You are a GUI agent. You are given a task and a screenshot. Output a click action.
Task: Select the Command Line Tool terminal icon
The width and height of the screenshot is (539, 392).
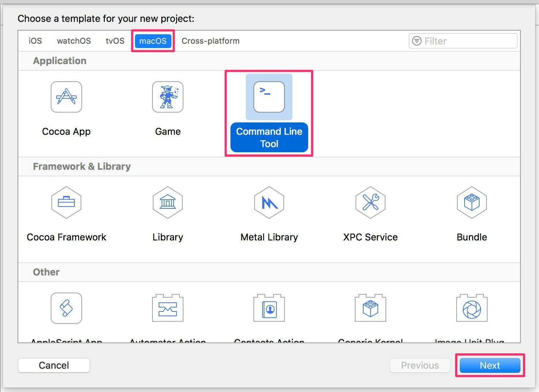click(269, 97)
